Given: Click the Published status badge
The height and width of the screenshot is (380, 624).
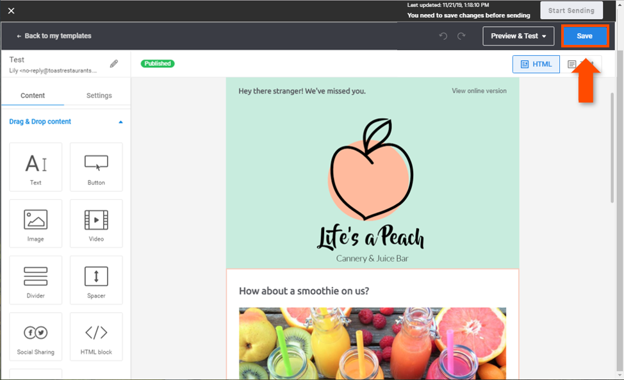Looking at the screenshot, I should (158, 64).
